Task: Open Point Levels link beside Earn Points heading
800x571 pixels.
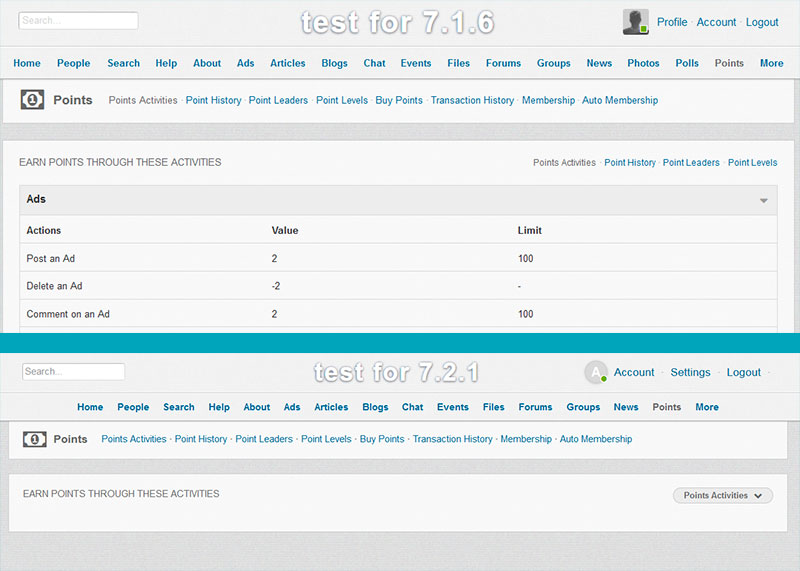Action: [x=753, y=162]
